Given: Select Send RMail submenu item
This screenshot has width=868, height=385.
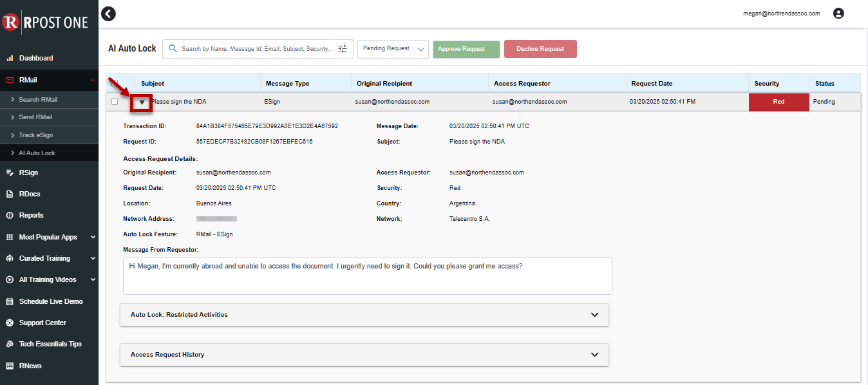Looking at the screenshot, I should (35, 117).
